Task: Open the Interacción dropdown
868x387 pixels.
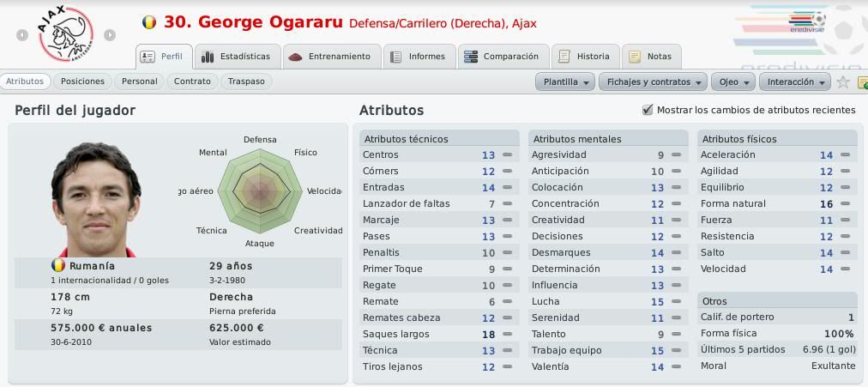Action: point(795,82)
